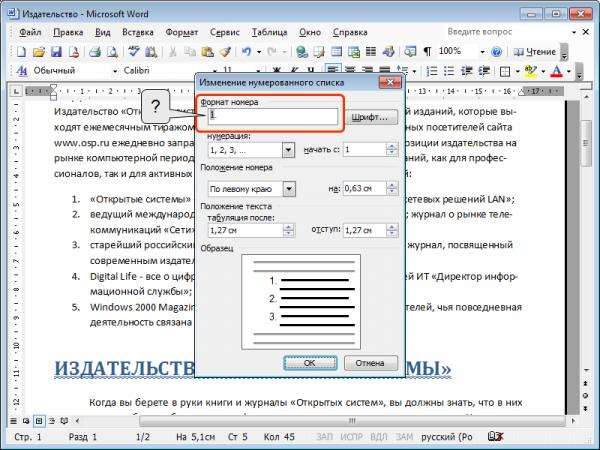The image size is (600, 450).
Task: Click the Columns icon in the toolbar
Action: (371, 52)
